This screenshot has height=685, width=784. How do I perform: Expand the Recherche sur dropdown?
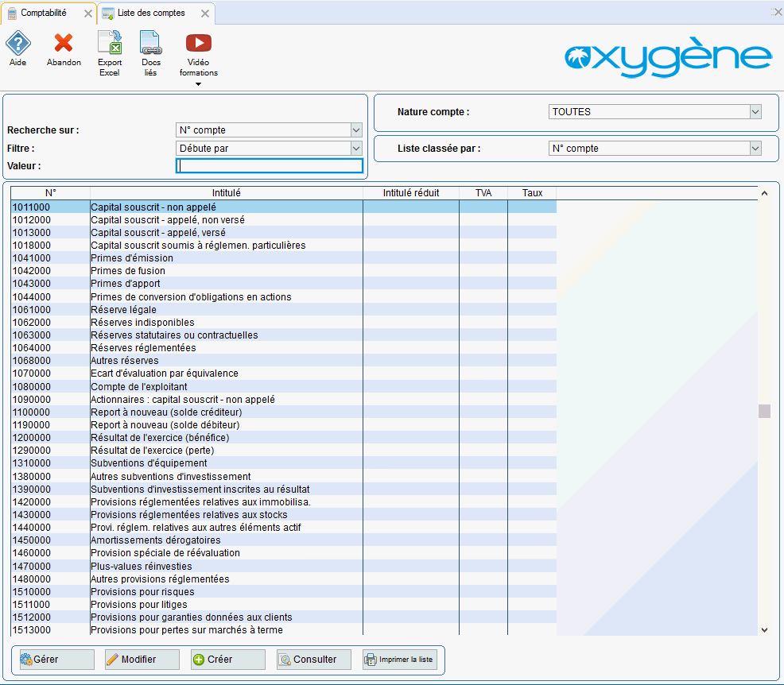(355, 130)
